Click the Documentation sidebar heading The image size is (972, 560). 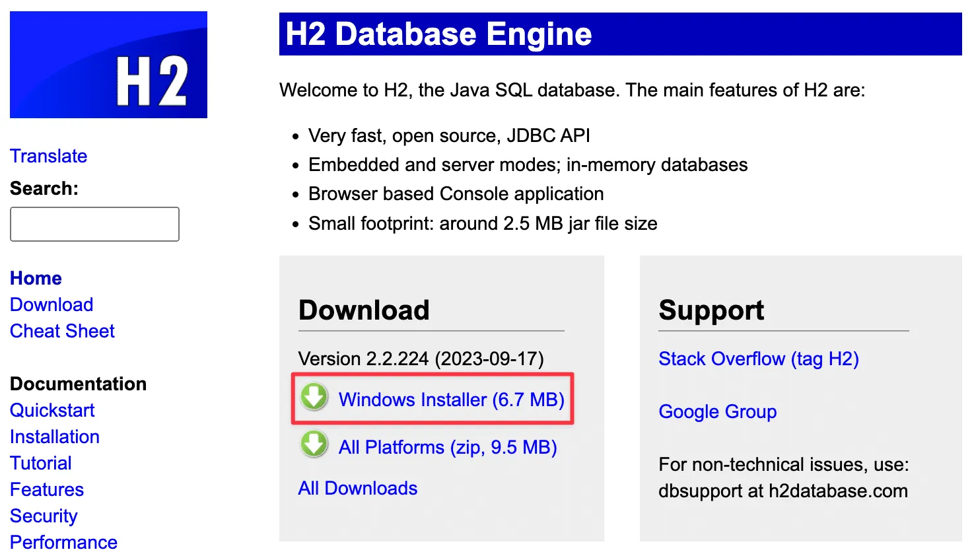[x=78, y=384]
